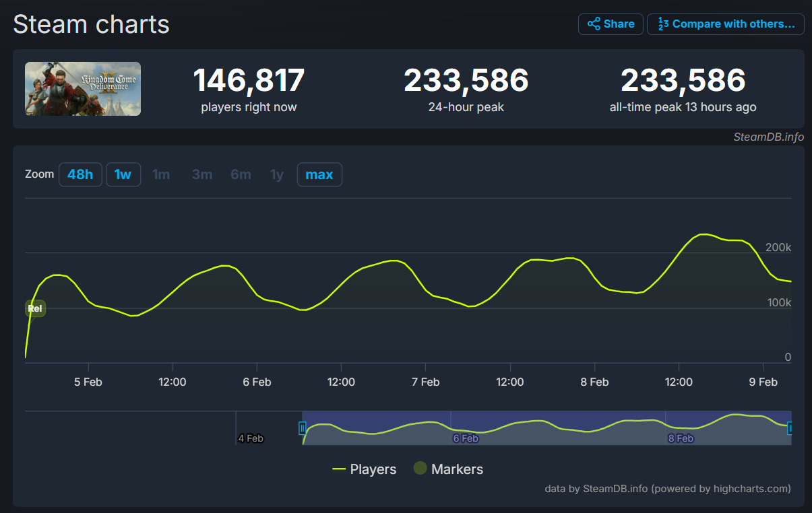The height and width of the screenshot is (513, 812).
Task: Open the Kingdom Come Deliverance II game thumbnail
Action: click(83, 89)
